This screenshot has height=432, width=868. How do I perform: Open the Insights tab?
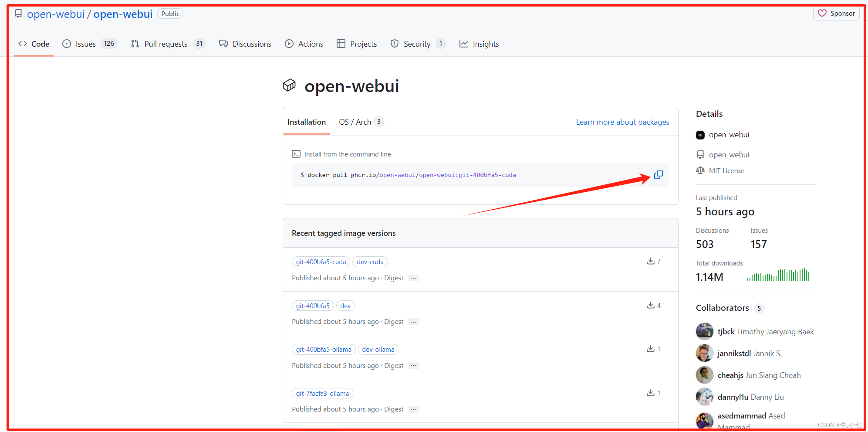(x=479, y=44)
